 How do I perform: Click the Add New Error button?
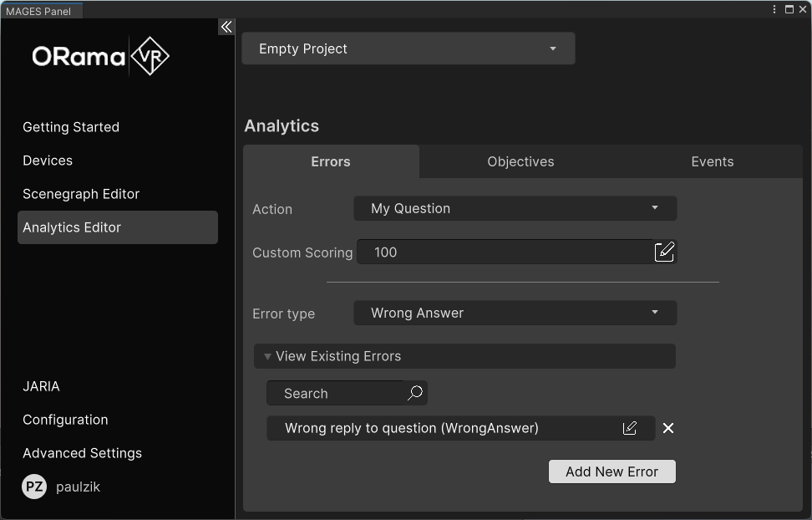612,471
